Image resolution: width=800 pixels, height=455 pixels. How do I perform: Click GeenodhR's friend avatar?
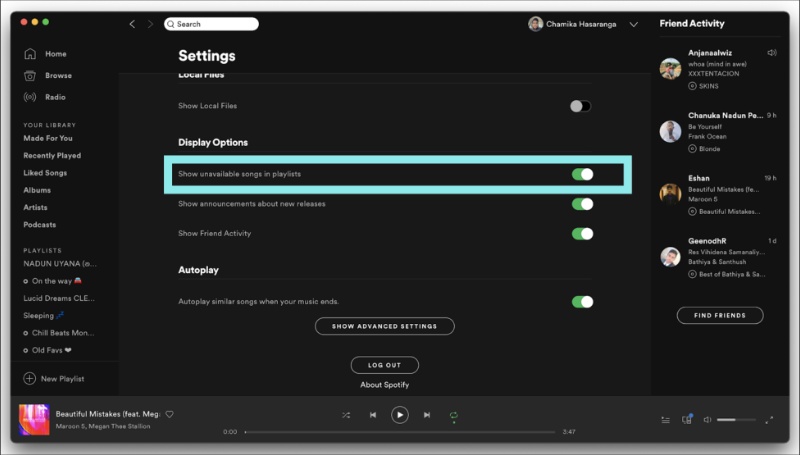670,257
